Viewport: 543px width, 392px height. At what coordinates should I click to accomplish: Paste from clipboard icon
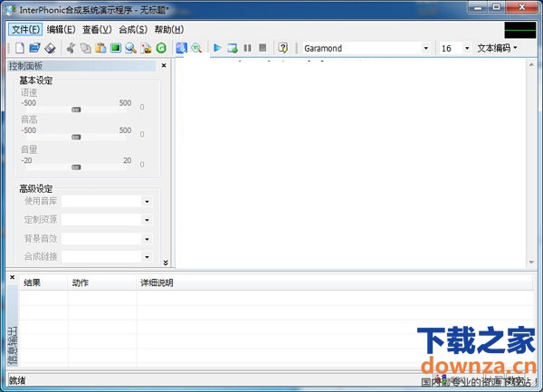[100, 48]
